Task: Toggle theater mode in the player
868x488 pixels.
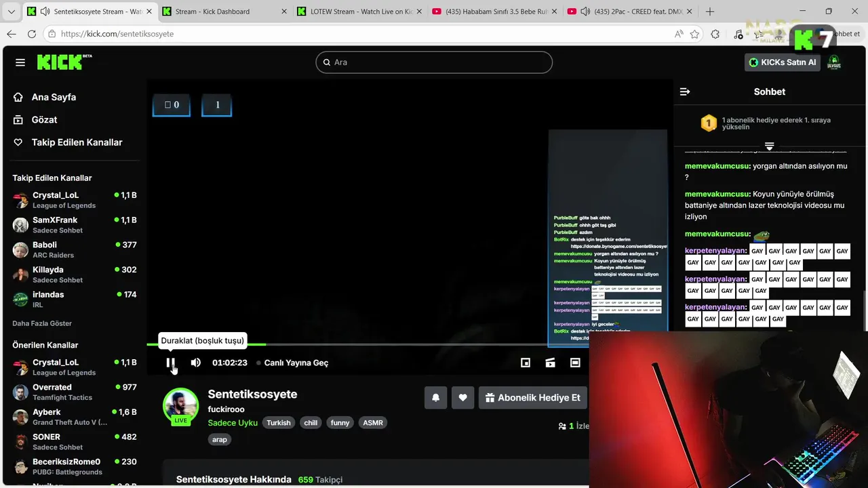Action: tap(575, 363)
